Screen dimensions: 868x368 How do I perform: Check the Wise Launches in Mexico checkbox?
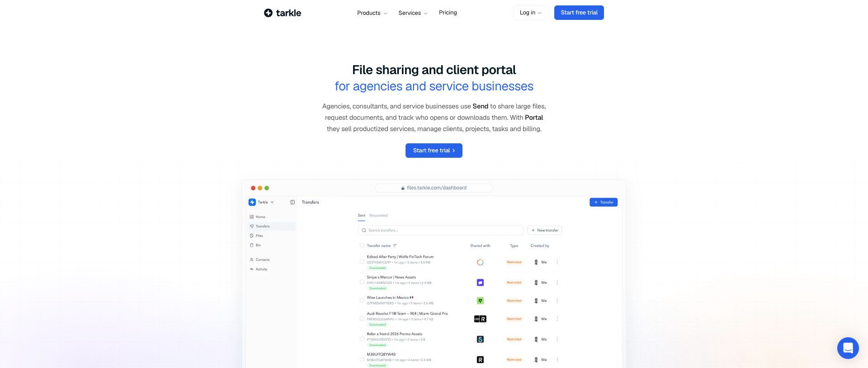[x=362, y=300]
